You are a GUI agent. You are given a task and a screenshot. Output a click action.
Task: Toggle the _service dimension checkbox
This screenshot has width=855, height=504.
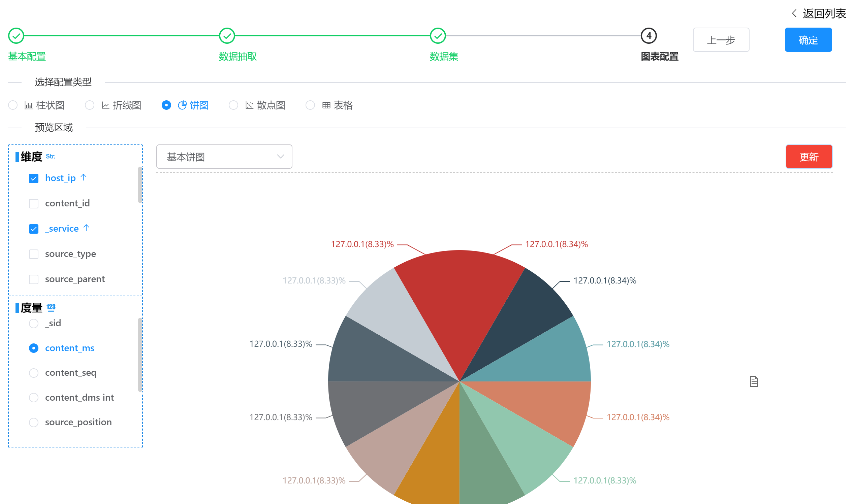tap(34, 229)
